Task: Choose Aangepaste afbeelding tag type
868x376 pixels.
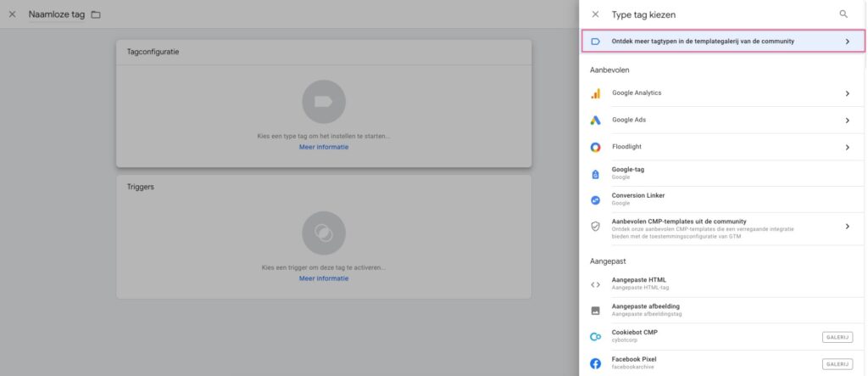Action: click(723, 310)
